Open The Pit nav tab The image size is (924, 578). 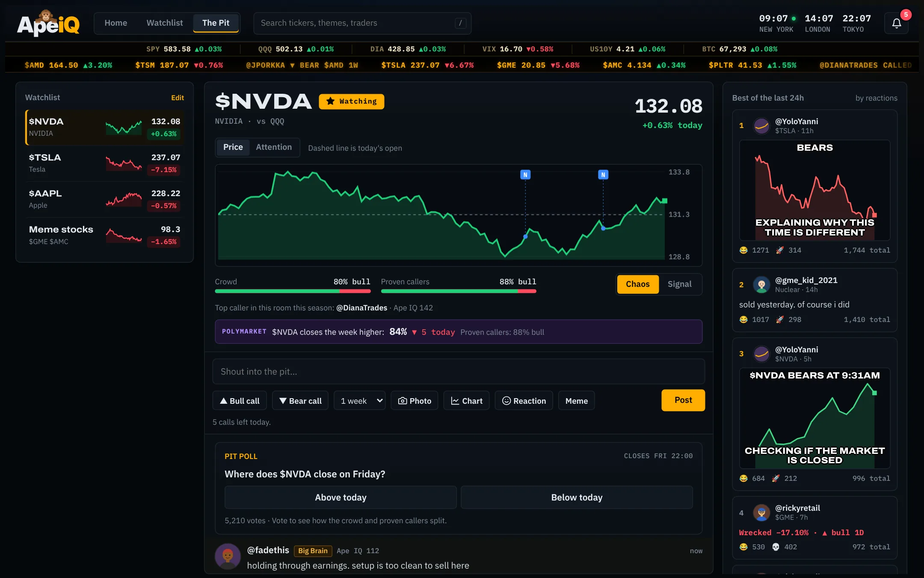pos(216,23)
